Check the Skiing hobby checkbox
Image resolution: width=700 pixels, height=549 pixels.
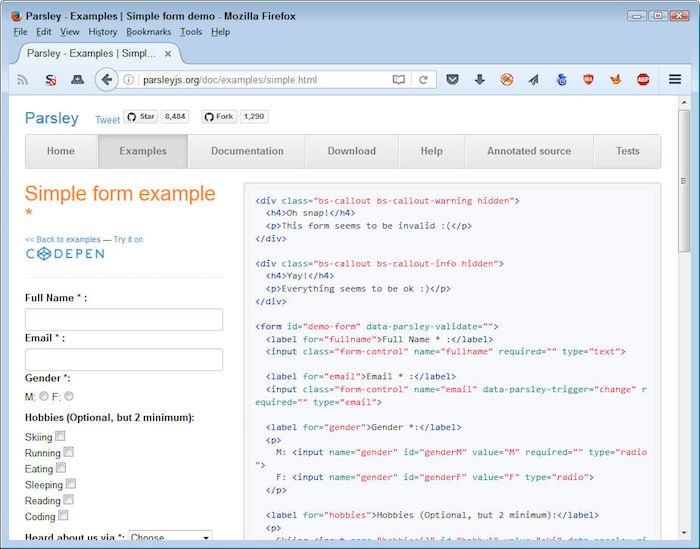60,436
